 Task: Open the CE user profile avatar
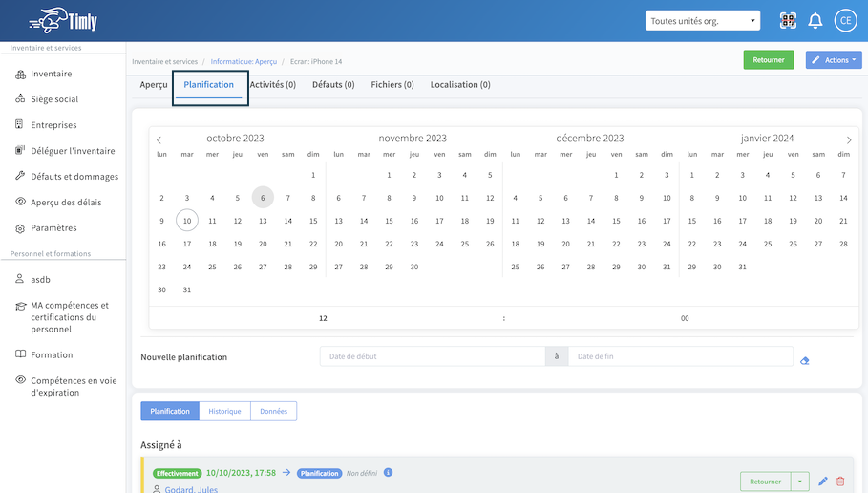point(845,21)
